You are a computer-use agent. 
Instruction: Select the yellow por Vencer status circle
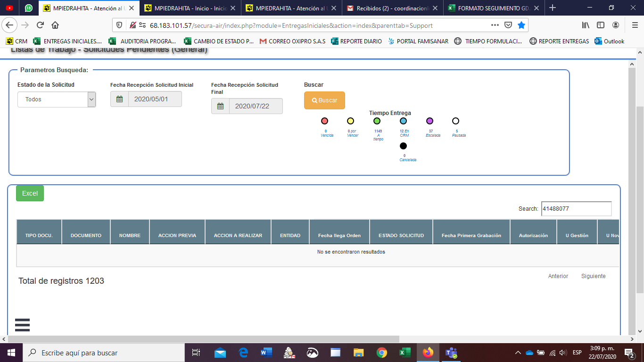click(350, 121)
